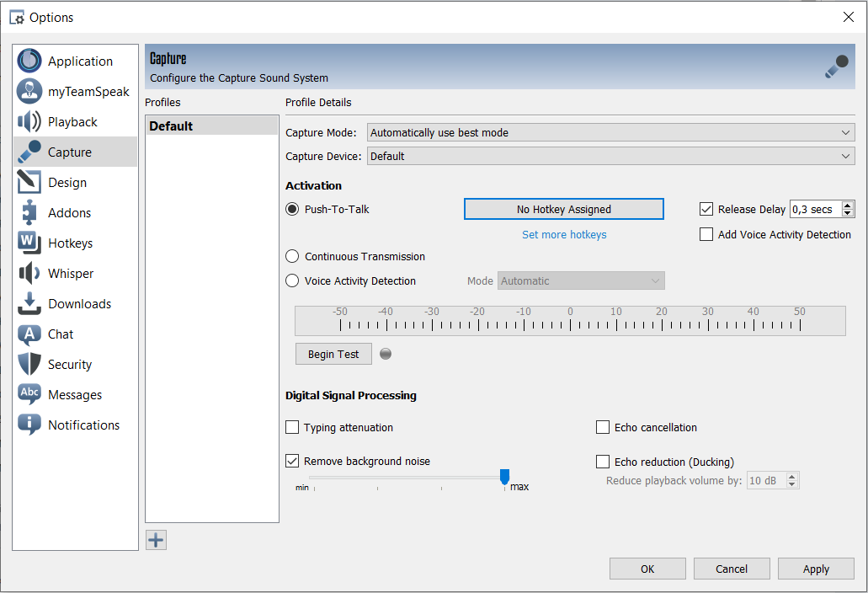868x593 pixels.
Task: Open the Application settings page
Action: [75, 61]
